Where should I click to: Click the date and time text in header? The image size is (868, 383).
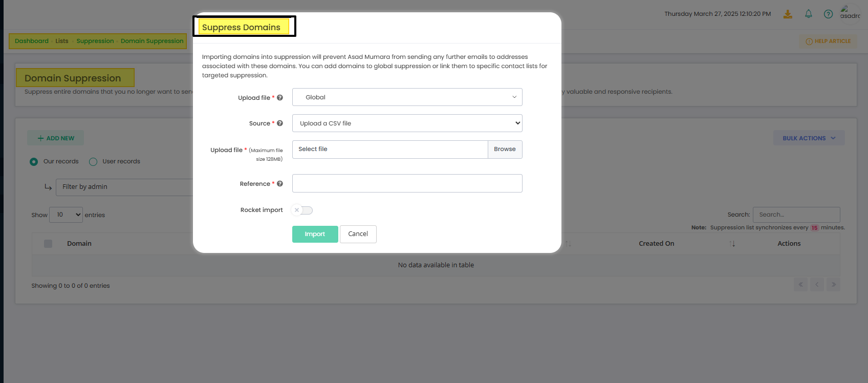[x=718, y=14]
